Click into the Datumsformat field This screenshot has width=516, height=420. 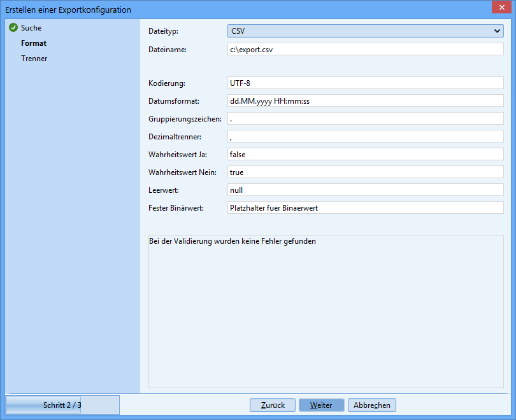[x=365, y=101]
